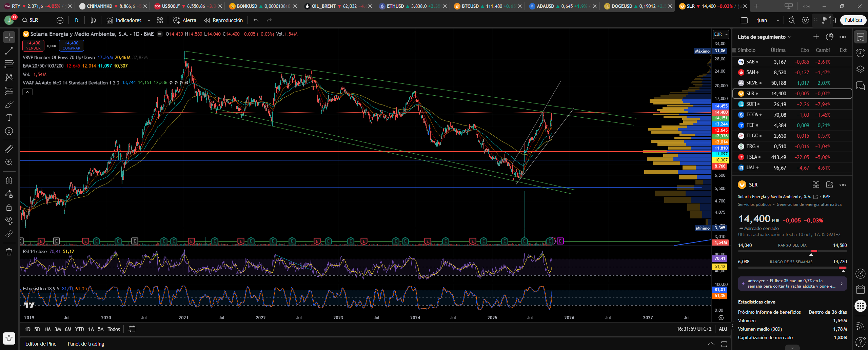Open the Measure ruler tool

tap(9, 149)
